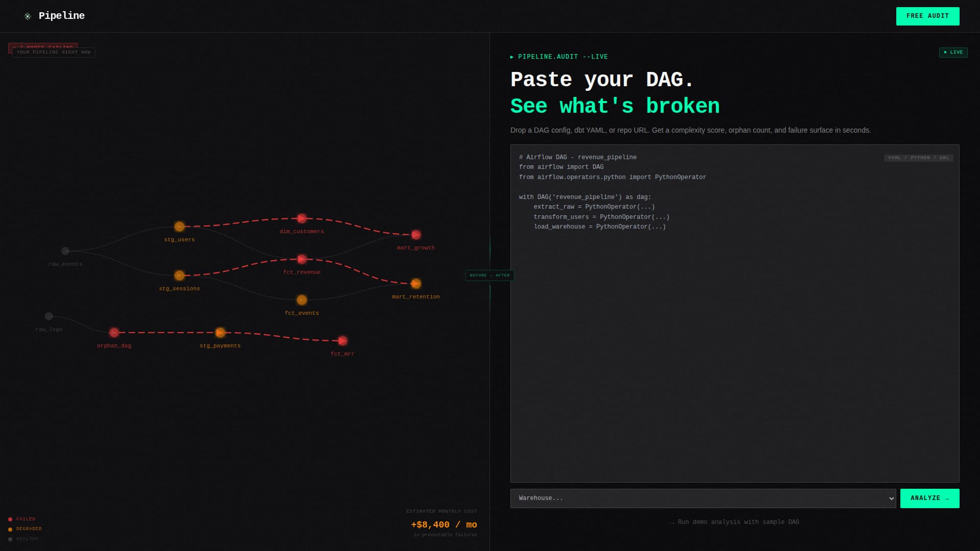Click the FAILED legend label
This screenshot has height=551, width=980.
[26, 519]
